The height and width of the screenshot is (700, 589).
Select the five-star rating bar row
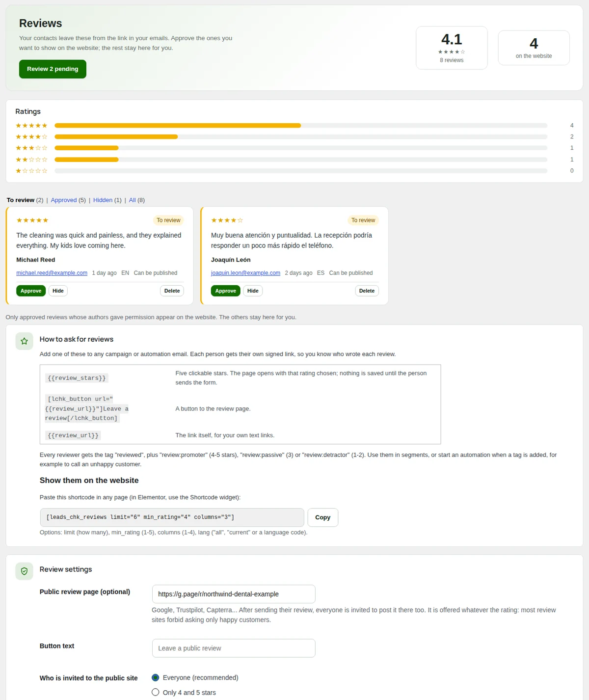294,126
